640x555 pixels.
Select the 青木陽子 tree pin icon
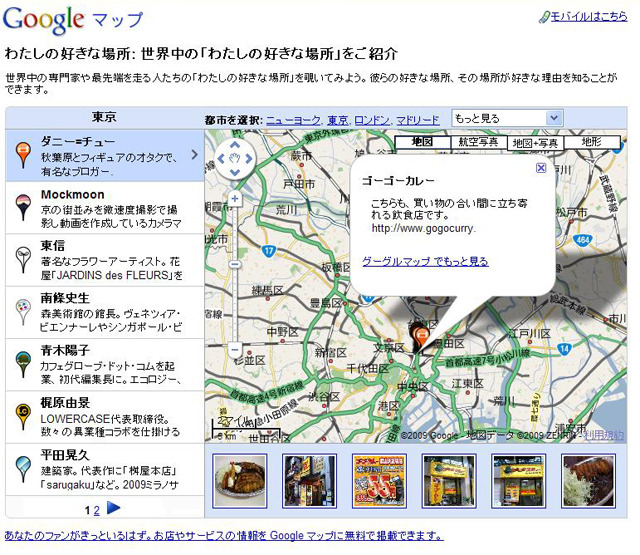pos(23,364)
